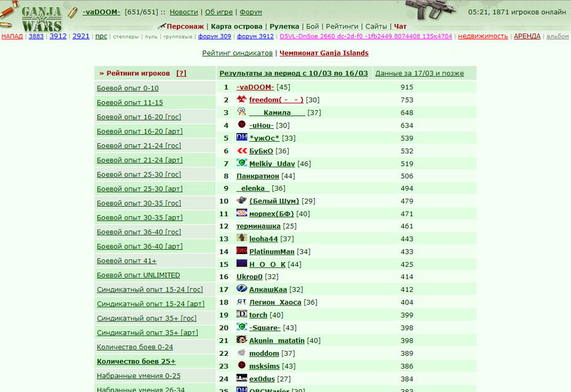Click the Ganja Wars logo

42,18
